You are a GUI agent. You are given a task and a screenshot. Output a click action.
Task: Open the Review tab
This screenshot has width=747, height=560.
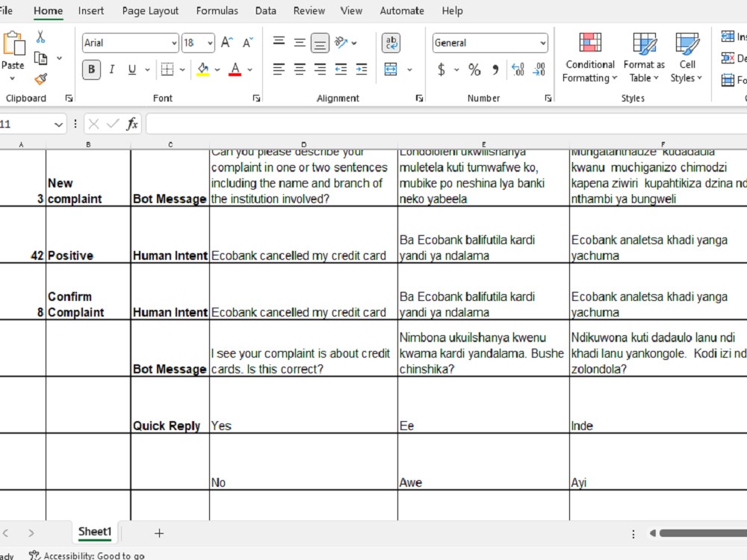click(309, 10)
